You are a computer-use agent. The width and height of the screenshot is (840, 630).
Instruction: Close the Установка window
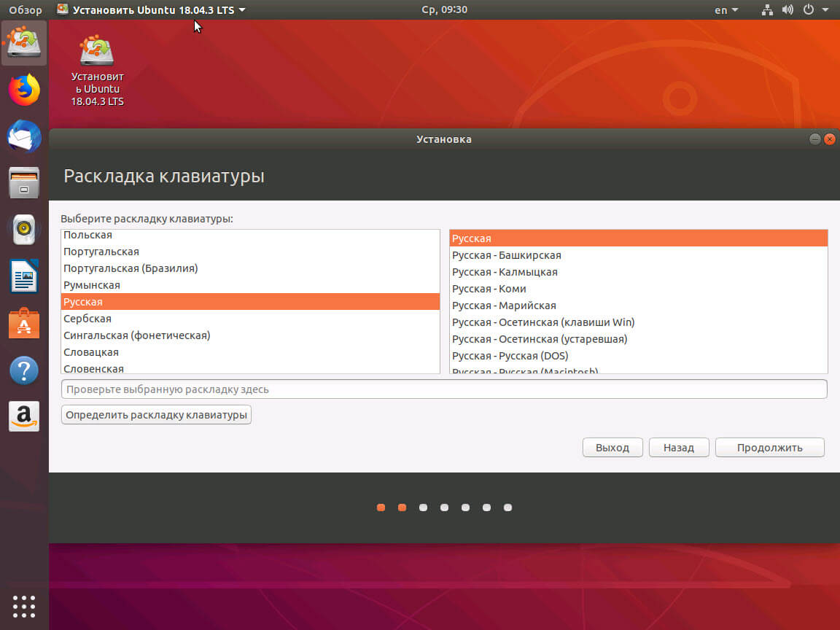pyautogui.click(x=829, y=139)
